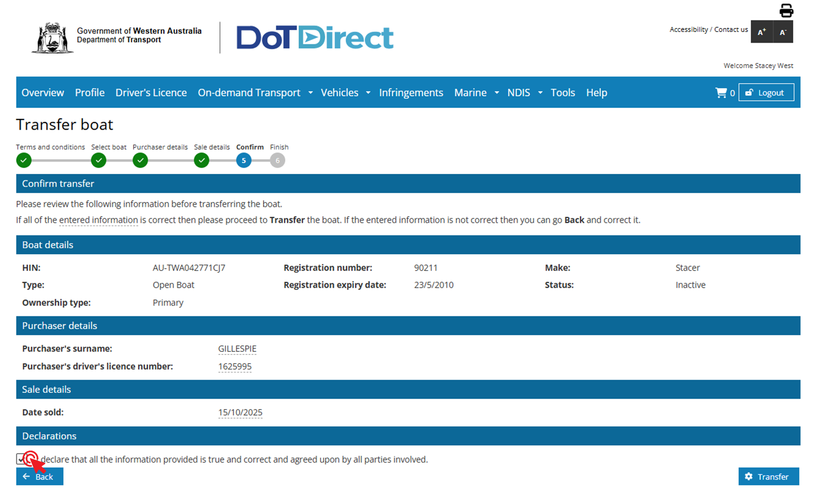
Task: Click the Select boat step checkmark
Action: [x=99, y=161]
